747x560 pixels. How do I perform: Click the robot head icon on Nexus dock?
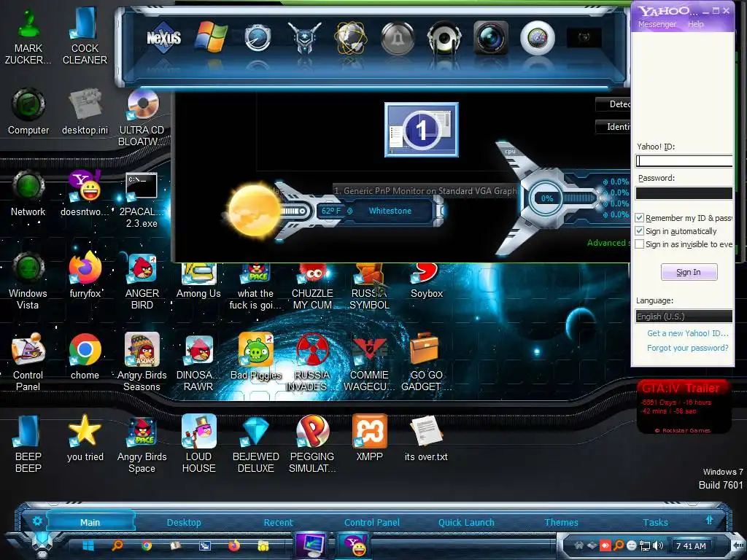click(x=304, y=38)
